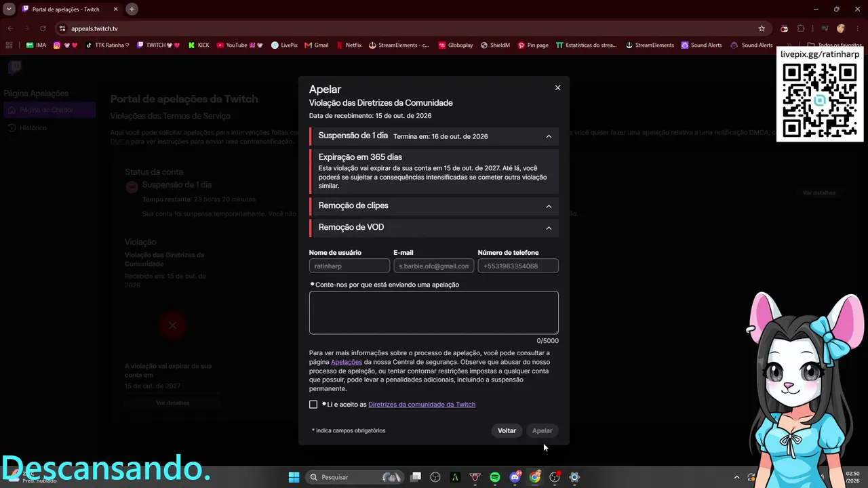Close the Apelar dialog with the X
Image resolution: width=868 pixels, height=488 pixels.
click(557, 88)
